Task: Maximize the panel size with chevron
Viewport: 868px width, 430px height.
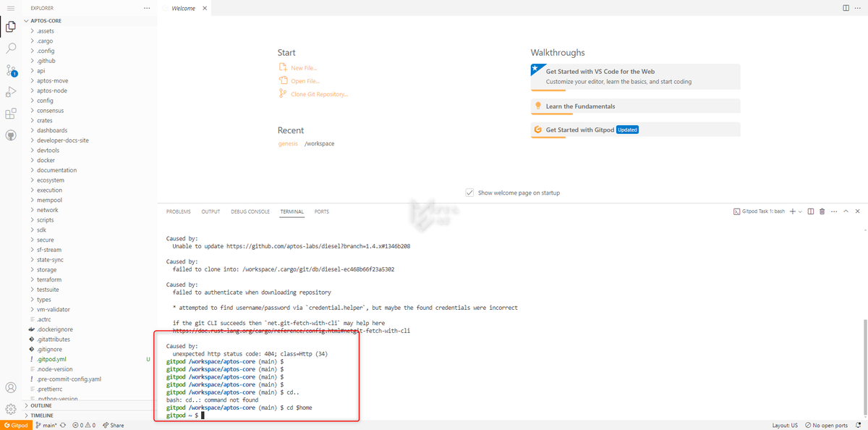Action: pos(846,211)
